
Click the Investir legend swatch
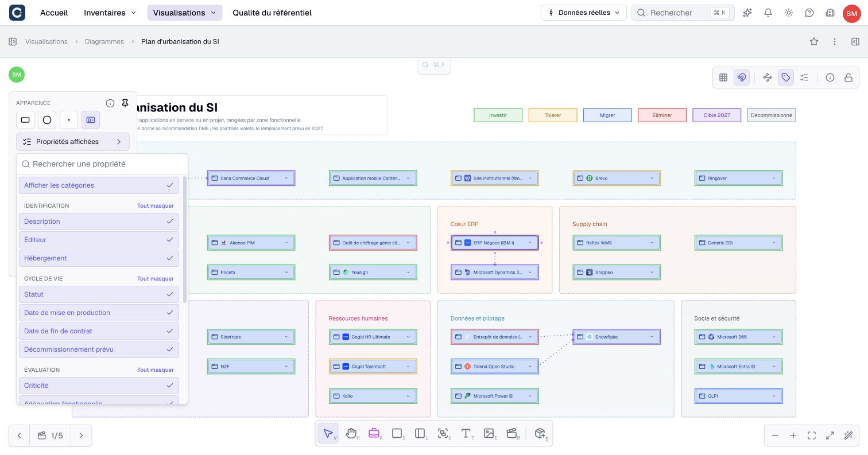coord(498,115)
